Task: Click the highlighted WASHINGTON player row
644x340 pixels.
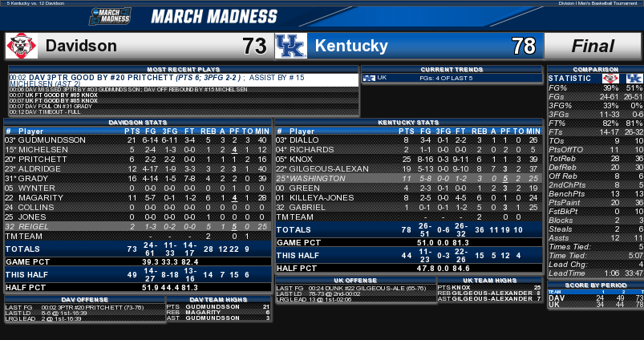Action: coord(409,179)
